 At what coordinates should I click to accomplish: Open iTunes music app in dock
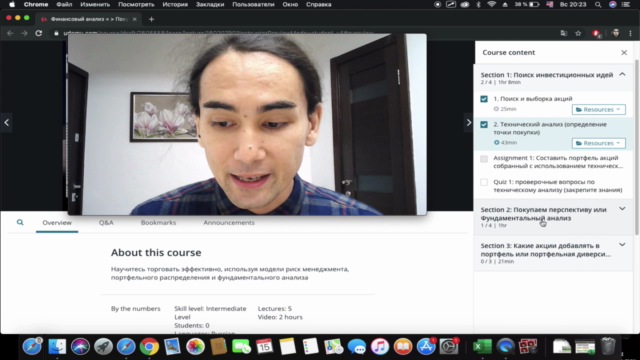click(380, 347)
